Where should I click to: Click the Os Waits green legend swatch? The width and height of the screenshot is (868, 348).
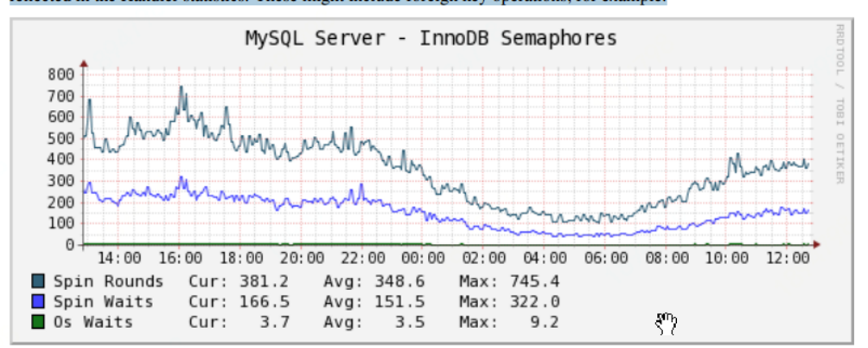tap(38, 322)
